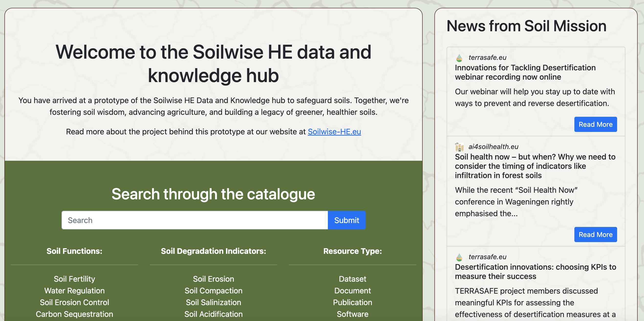
Task: Filter by Water Regulation function
Action: tap(75, 290)
